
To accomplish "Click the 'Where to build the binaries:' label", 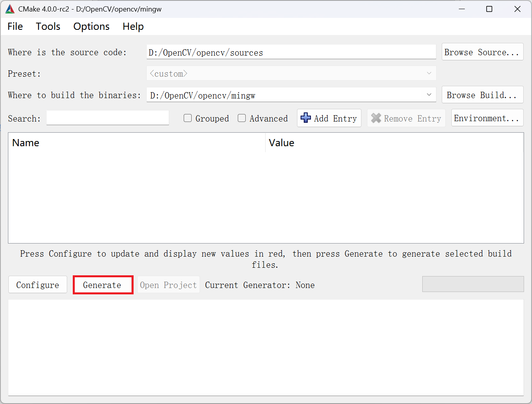I will pyautogui.click(x=74, y=95).
